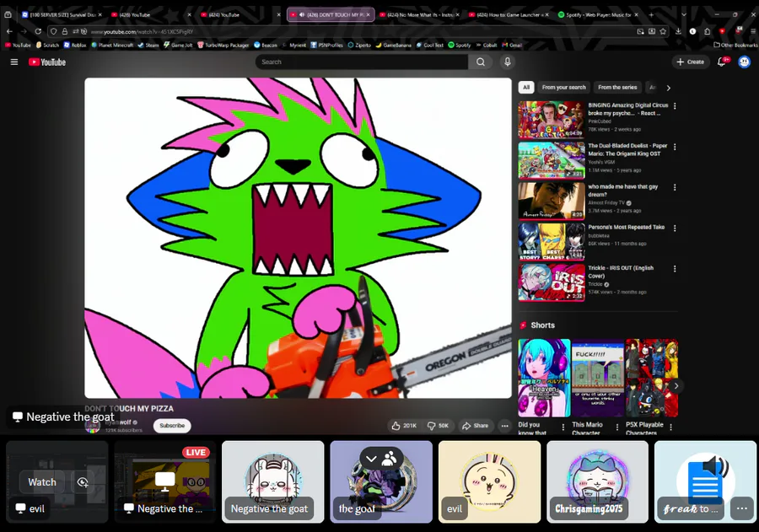
Task: Click pop-out icon beside Watch button
Action: 83,482
